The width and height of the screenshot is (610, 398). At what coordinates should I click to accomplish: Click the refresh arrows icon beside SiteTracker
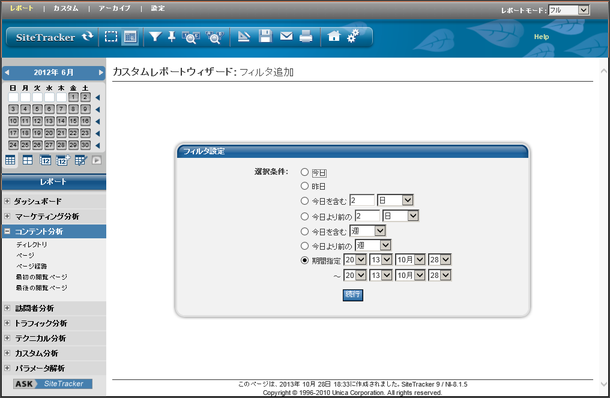88,37
